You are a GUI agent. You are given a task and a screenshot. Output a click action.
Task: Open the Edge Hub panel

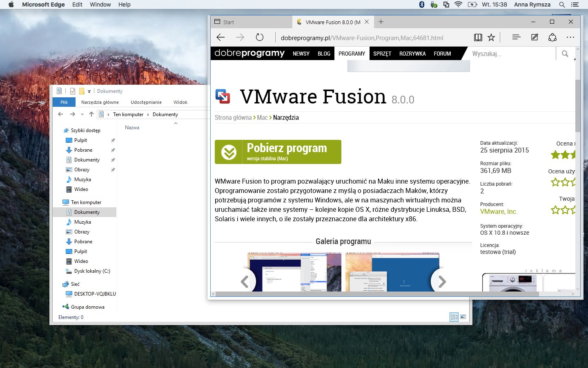point(516,37)
